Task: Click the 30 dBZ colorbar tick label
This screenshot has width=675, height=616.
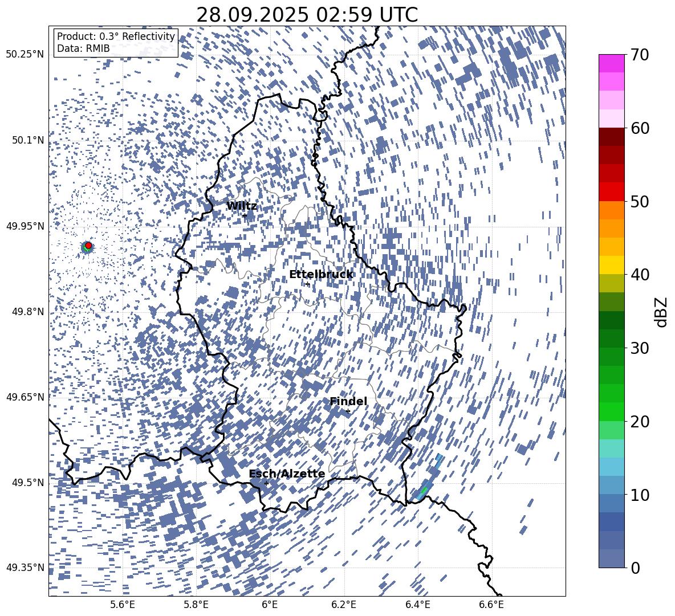Action: click(x=640, y=348)
